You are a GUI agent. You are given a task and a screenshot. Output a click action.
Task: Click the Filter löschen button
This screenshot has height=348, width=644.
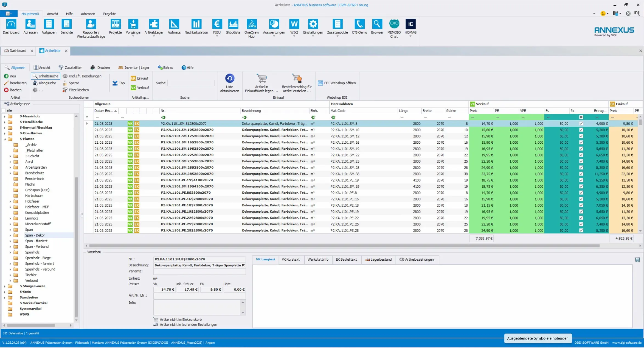tap(75, 90)
